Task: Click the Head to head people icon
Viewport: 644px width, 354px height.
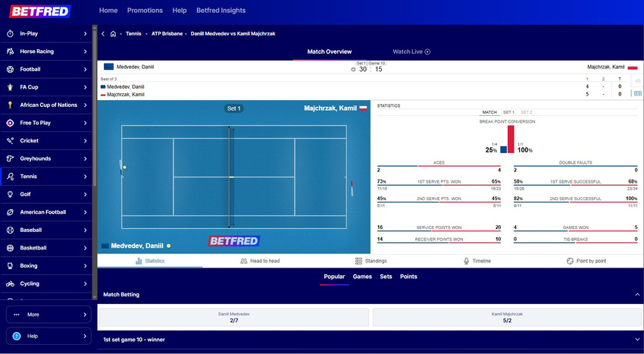Action: pos(243,261)
